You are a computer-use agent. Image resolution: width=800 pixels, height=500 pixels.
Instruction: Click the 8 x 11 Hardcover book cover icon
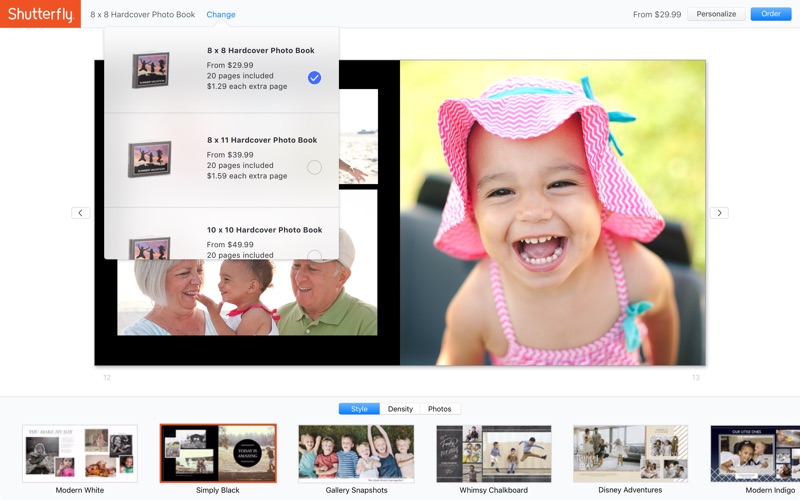150,159
